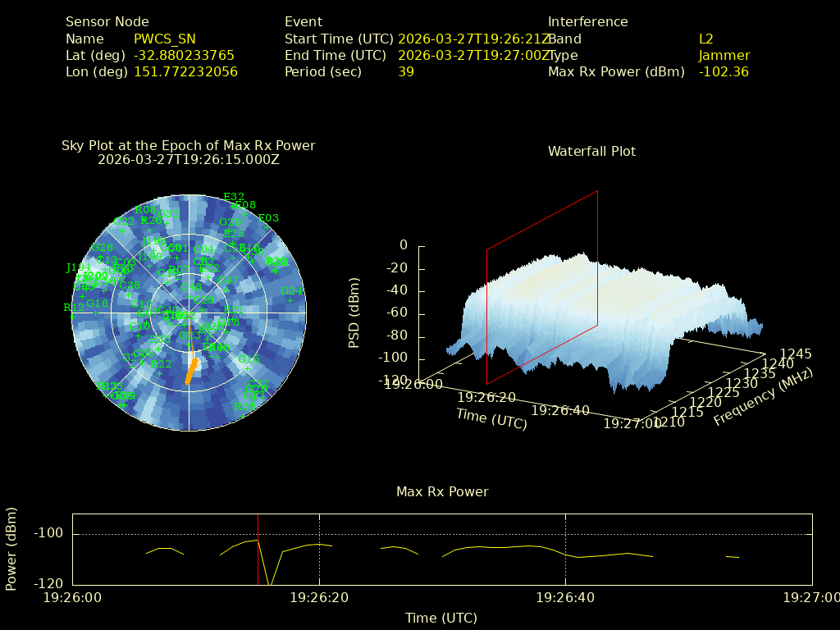Select the sensor name PWCS_SN value
840x630 pixels.
pos(164,39)
